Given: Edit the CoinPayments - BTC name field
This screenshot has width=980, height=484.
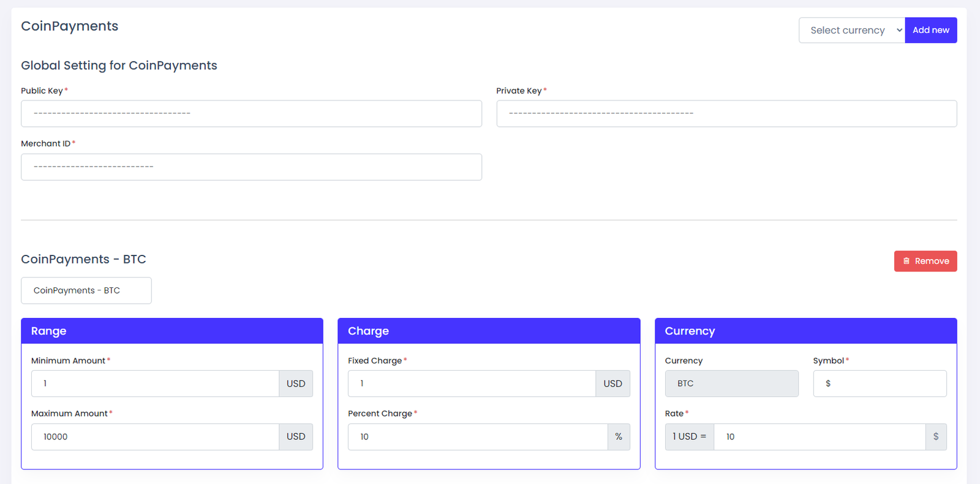Looking at the screenshot, I should (x=86, y=290).
